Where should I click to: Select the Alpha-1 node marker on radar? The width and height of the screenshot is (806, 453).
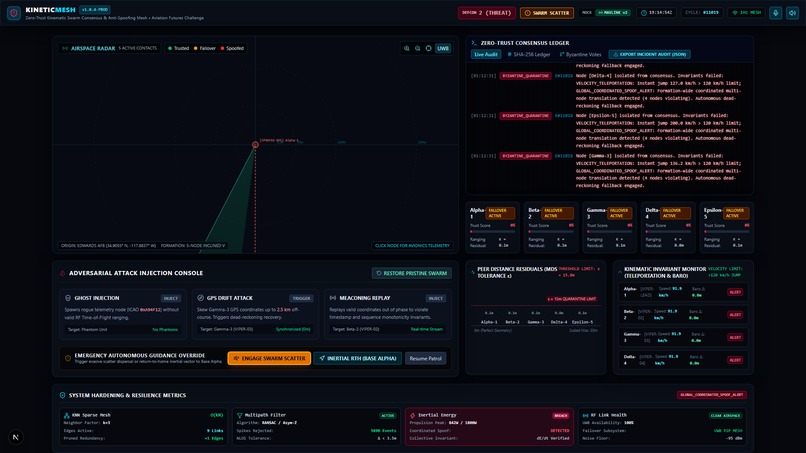255,144
